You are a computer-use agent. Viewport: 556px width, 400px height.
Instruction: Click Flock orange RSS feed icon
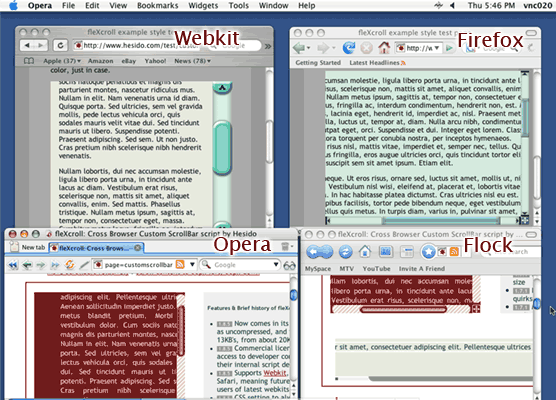pos(454,252)
